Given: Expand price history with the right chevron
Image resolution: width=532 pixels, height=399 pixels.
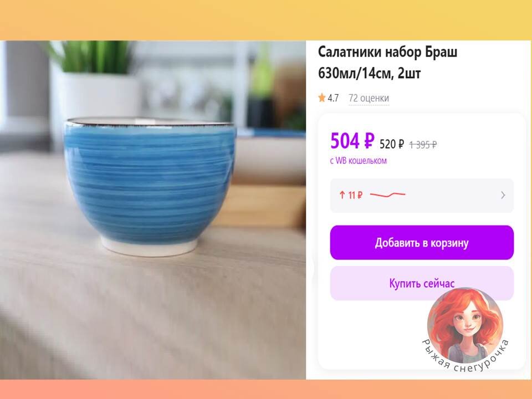Looking at the screenshot, I should [x=503, y=195].
